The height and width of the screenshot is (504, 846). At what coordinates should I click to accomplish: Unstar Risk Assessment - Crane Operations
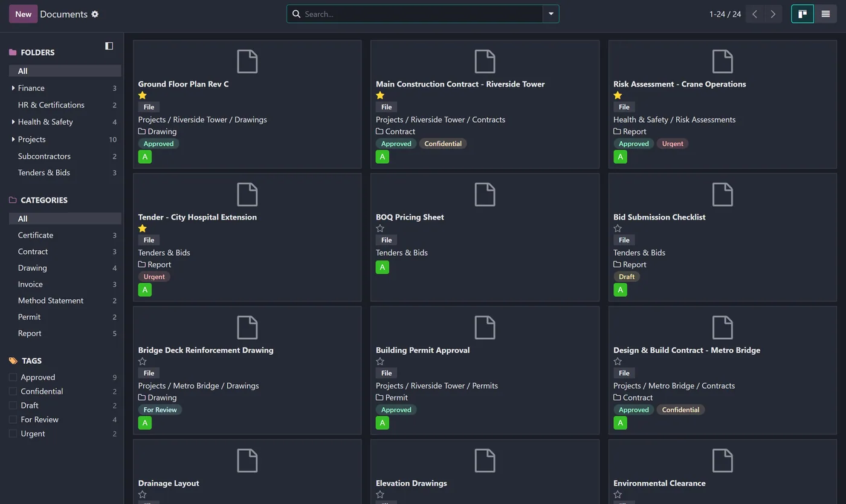(x=618, y=95)
